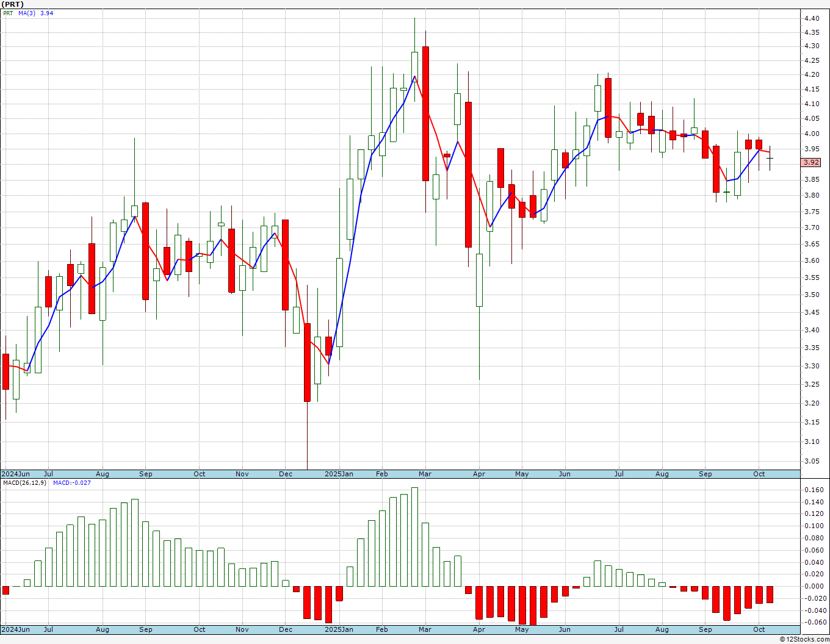Pick the 3.25 price axis label

pyautogui.click(x=812, y=384)
